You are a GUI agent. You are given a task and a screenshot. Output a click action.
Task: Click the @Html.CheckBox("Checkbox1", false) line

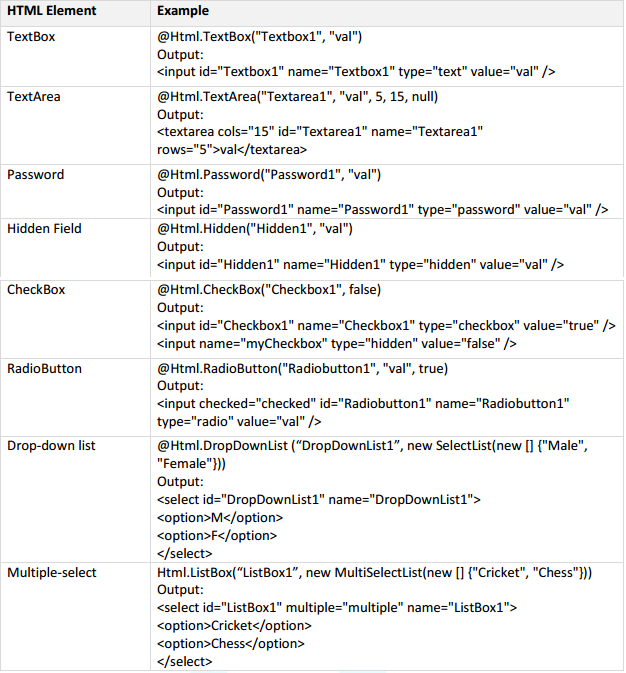pyautogui.click(x=269, y=290)
